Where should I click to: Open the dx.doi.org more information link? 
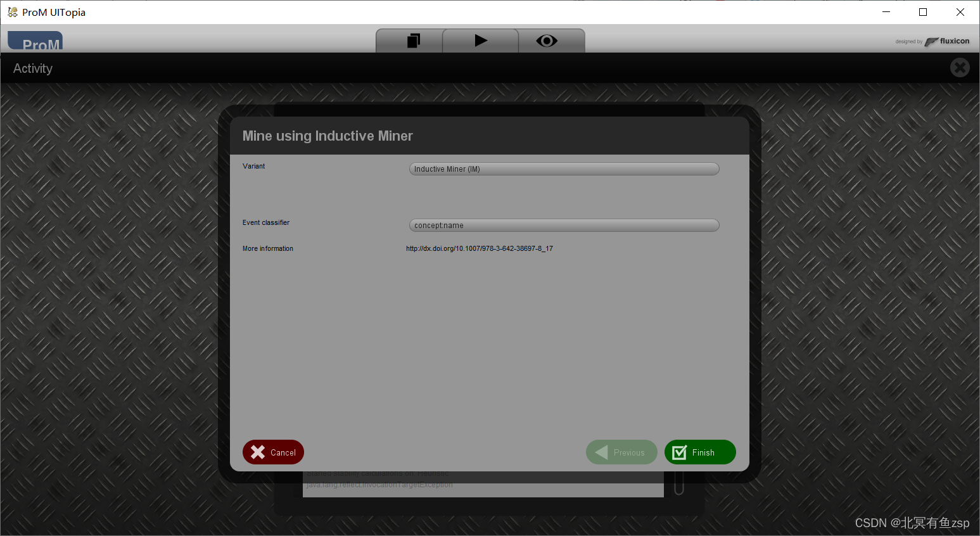pos(480,248)
